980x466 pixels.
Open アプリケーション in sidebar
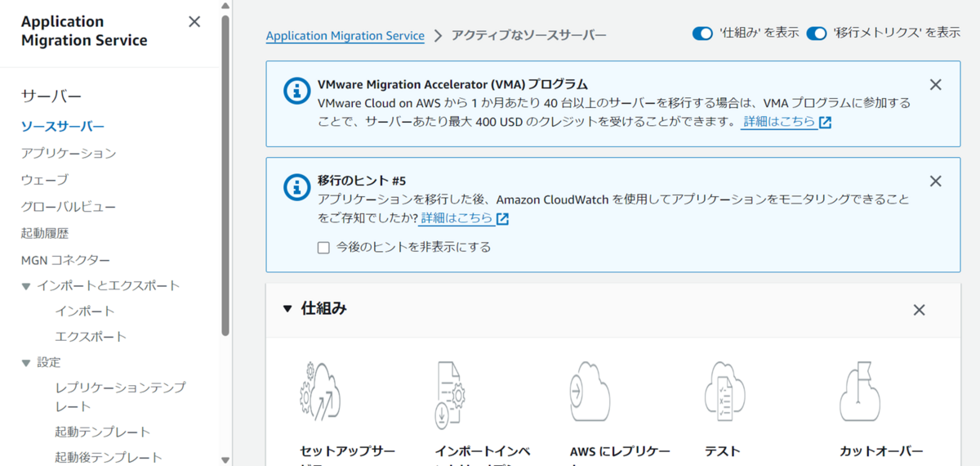(69, 153)
